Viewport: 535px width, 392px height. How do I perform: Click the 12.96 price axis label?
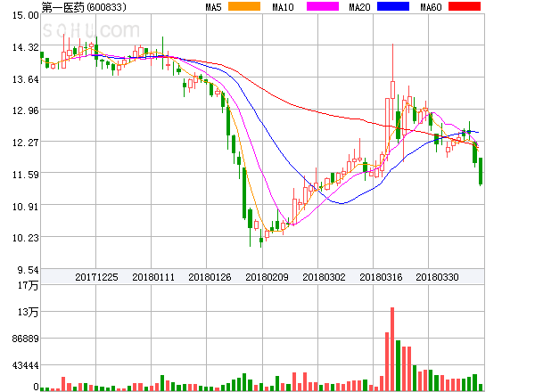[26, 110]
